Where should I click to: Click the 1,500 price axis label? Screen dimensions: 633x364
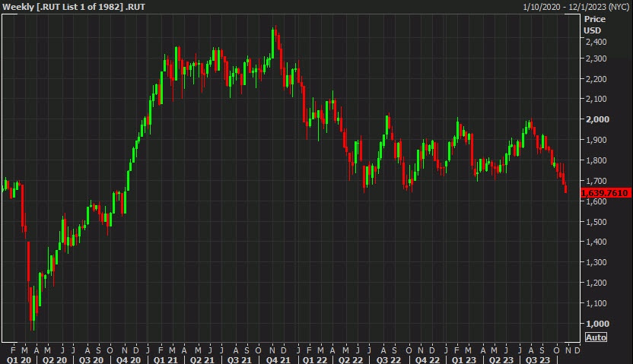click(x=596, y=222)
